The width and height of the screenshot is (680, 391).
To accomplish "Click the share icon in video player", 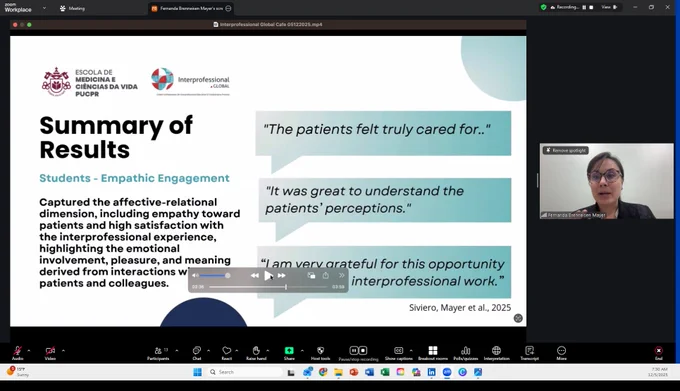I will click(326, 275).
